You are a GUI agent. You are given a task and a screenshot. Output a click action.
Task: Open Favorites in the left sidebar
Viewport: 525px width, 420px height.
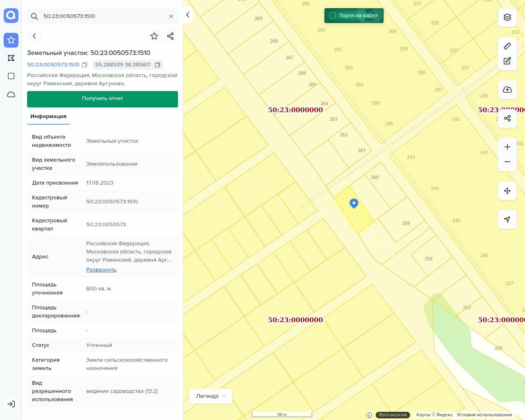tap(11, 40)
